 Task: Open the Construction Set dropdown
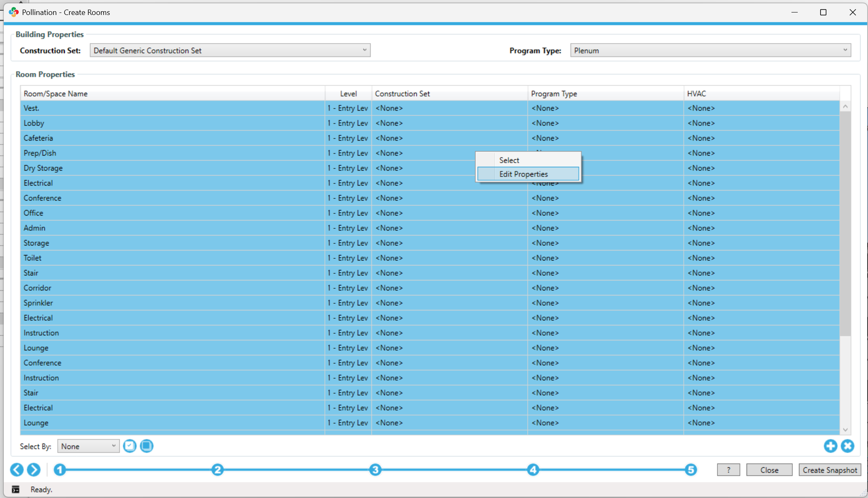click(230, 50)
